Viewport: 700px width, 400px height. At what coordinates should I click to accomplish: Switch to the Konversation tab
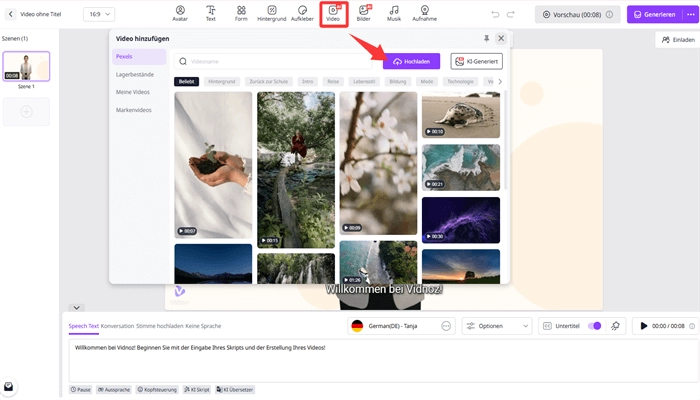[117, 326]
